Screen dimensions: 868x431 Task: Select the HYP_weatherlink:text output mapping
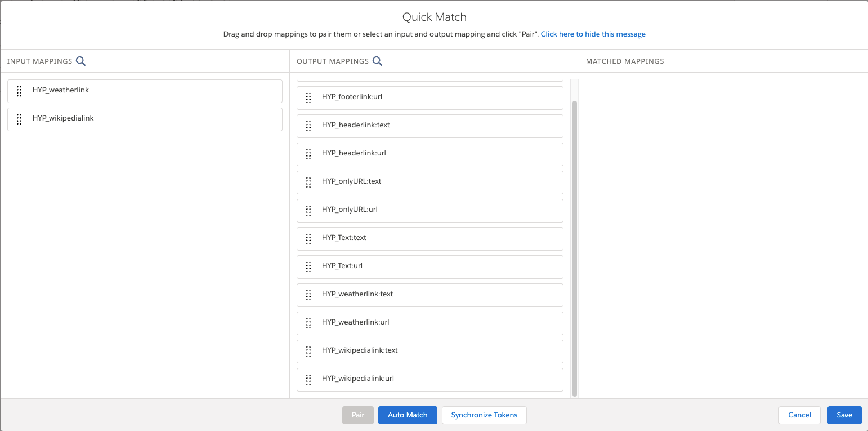pyautogui.click(x=429, y=295)
